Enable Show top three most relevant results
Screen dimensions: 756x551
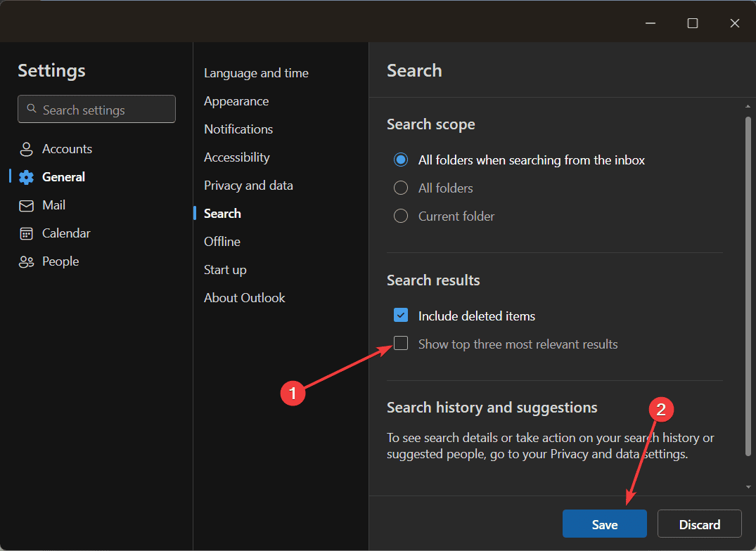tap(401, 344)
